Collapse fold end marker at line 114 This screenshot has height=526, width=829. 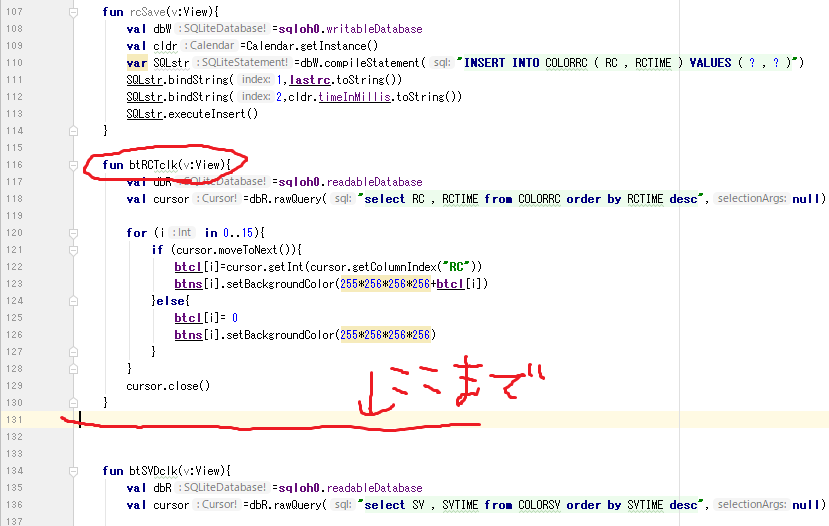(73, 131)
